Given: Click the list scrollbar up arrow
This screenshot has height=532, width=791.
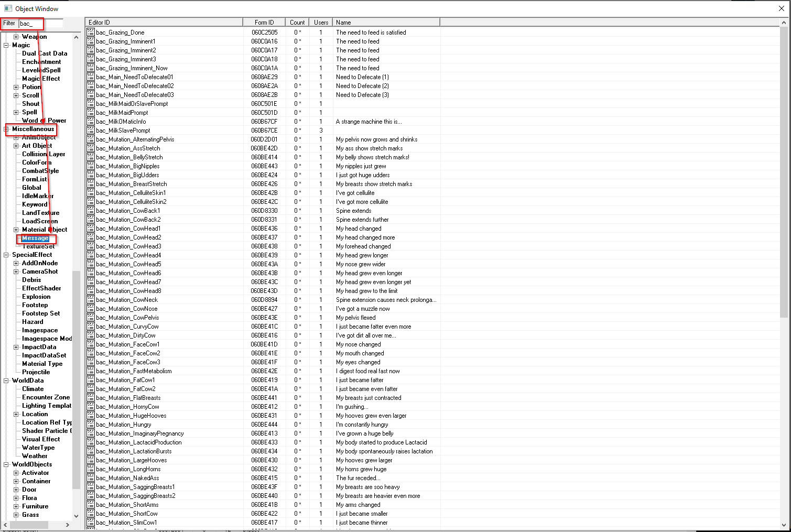Looking at the screenshot, I should 785,23.
